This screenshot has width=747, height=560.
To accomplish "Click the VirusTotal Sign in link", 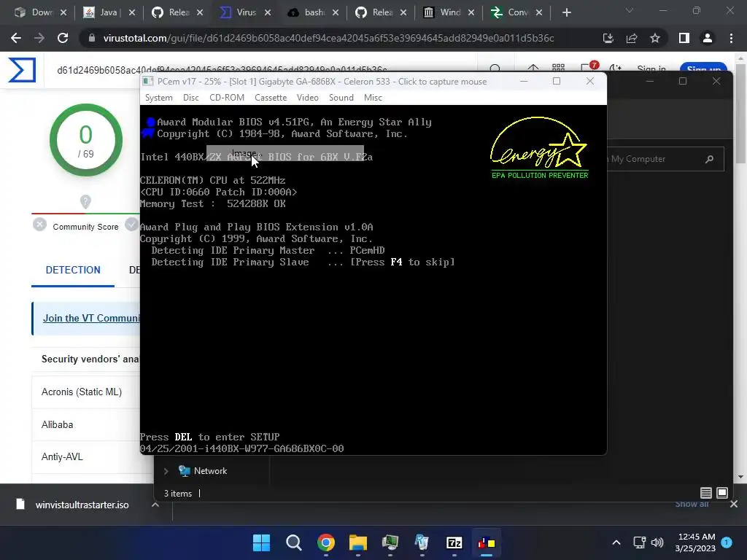I will (x=651, y=69).
